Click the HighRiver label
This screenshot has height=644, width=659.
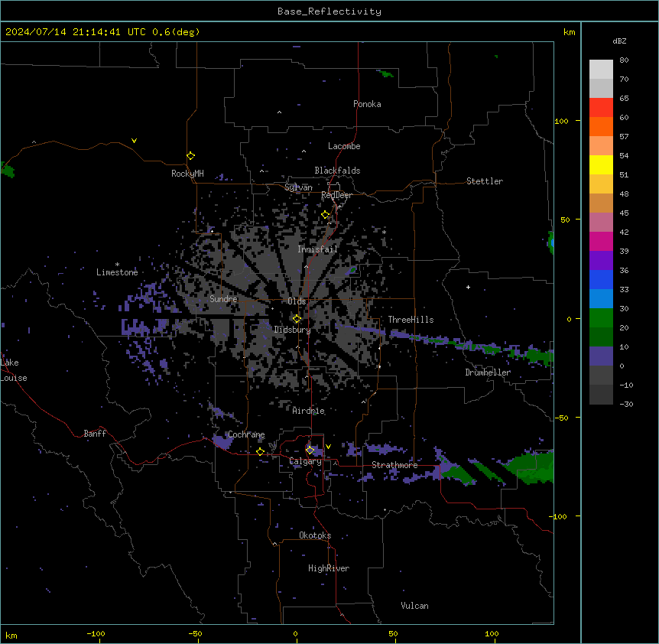point(329,568)
